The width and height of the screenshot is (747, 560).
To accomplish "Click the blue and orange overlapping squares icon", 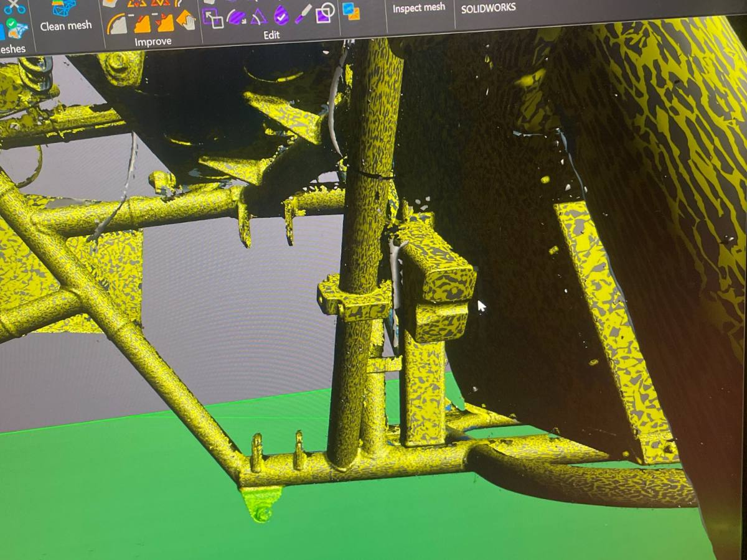I will coord(351,11).
